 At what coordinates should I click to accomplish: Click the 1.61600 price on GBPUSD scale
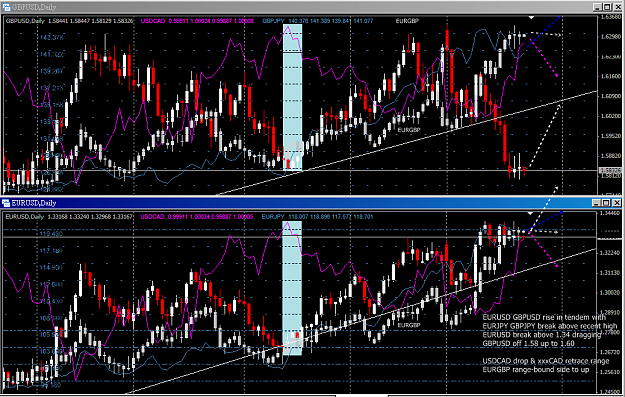tap(611, 76)
